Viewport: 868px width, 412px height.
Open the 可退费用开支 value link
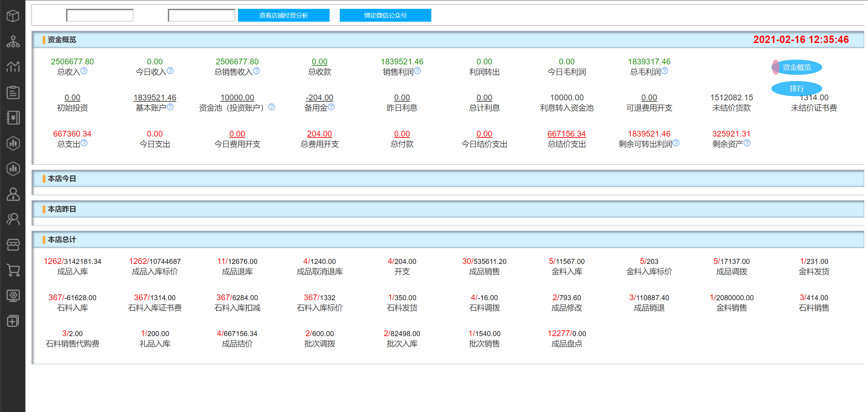coord(649,98)
